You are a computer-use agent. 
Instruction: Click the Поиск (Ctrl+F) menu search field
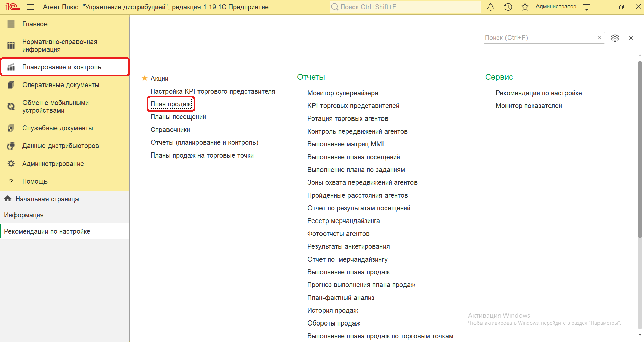tap(538, 38)
